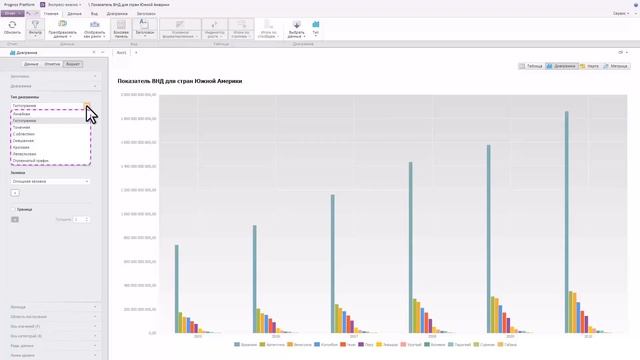The width and height of the screenshot is (640, 360).
Task: Open the Заголовок ribbon tab
Action: 146,13
